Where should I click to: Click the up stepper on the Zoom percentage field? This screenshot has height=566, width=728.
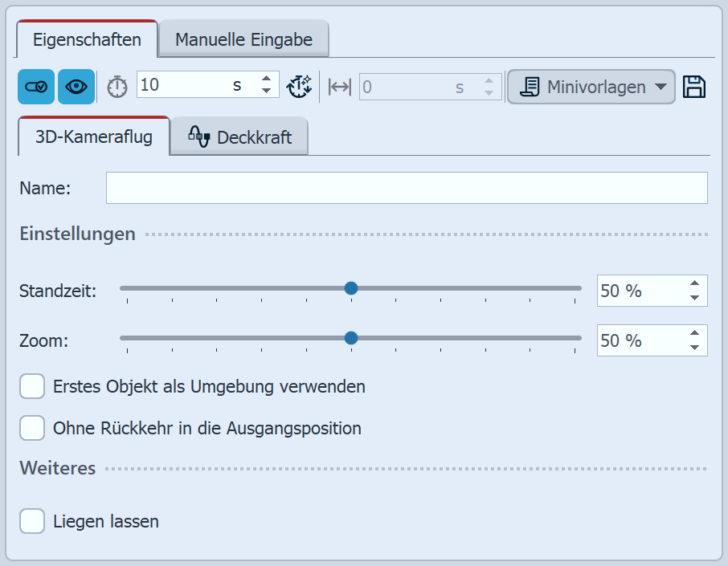[695, 333]
